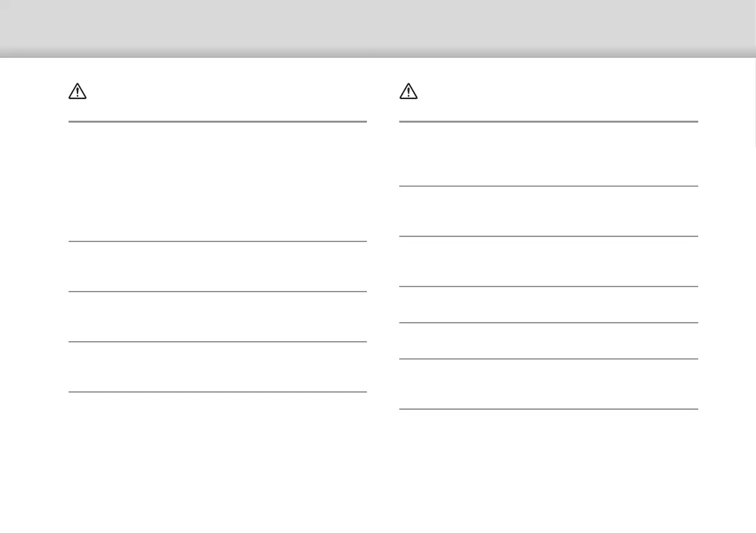Select the second blank row in left column
Image resolution: width=756 pixels, height=533 pixels.
(217, 266)
